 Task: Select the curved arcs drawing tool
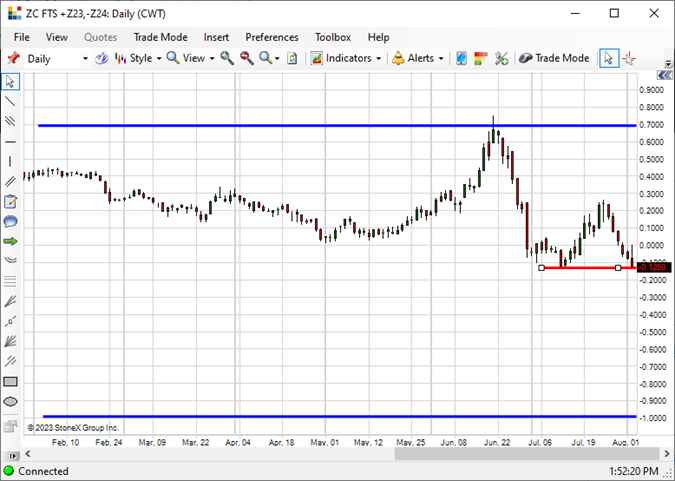point(10,260)
